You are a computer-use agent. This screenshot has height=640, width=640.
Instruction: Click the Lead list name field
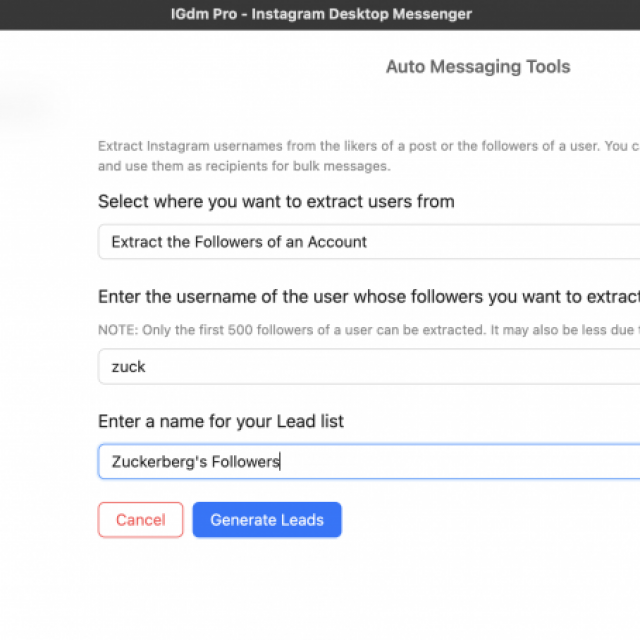pyautogui.click(x=369, y=462)
